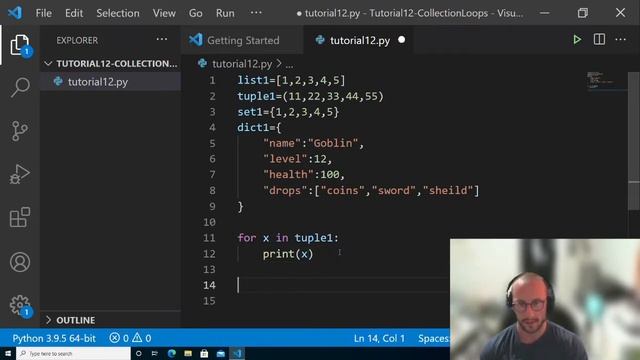This screenshot has width=640, height=360.
Task: Open the Manage gear menu
Action: [20, 305]
